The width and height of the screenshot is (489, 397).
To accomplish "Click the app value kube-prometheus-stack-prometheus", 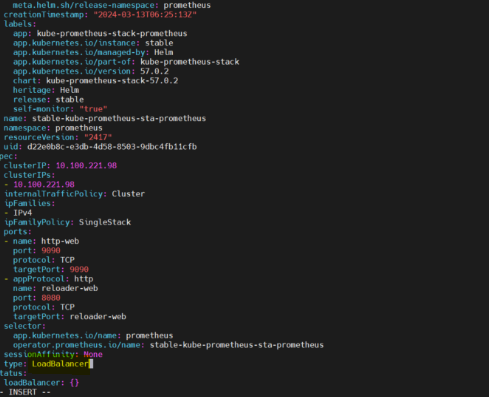I will click(x=112, y=33).
